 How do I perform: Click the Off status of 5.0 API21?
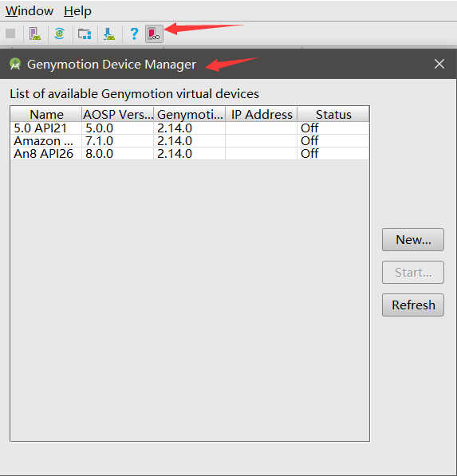click(333, 128)
